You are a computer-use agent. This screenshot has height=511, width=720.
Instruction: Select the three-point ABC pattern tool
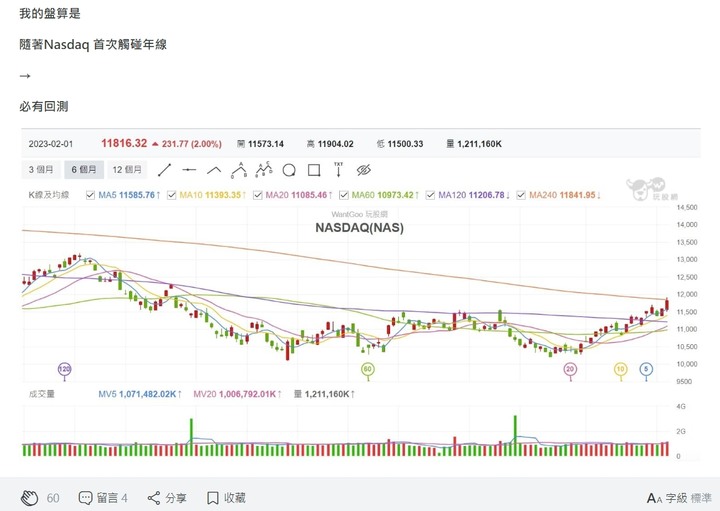[x=239, y=169]
